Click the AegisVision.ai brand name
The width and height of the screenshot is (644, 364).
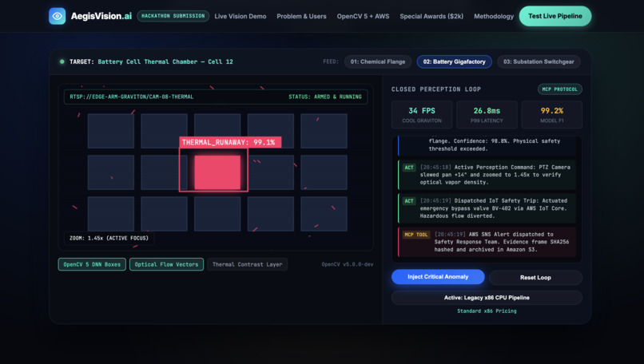pos(101,16)
